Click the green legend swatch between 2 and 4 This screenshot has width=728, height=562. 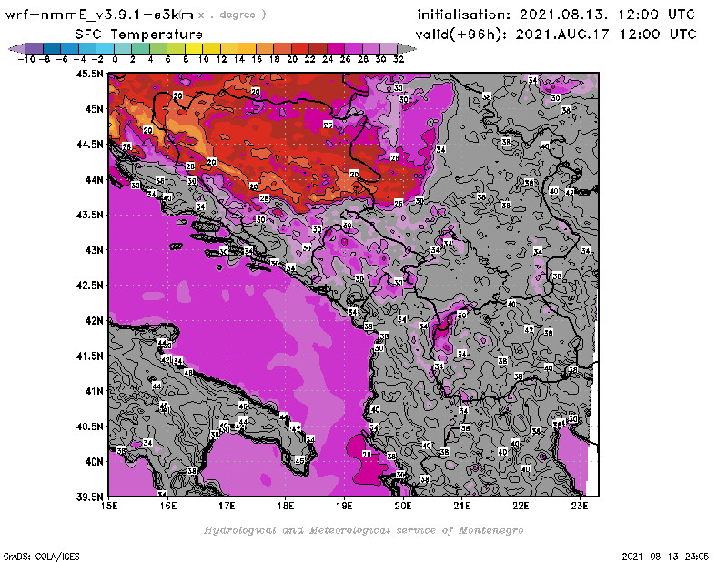[x=141, y=48]
